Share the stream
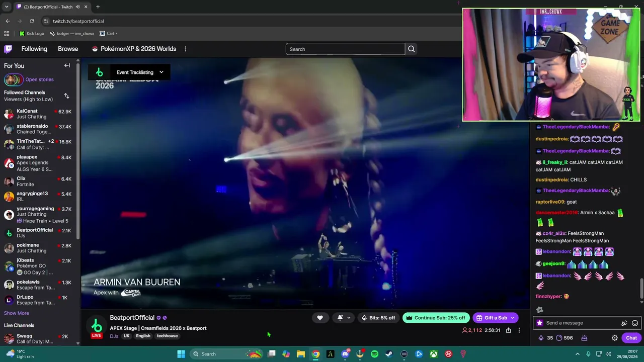644x362 pixels. point(508,330)
